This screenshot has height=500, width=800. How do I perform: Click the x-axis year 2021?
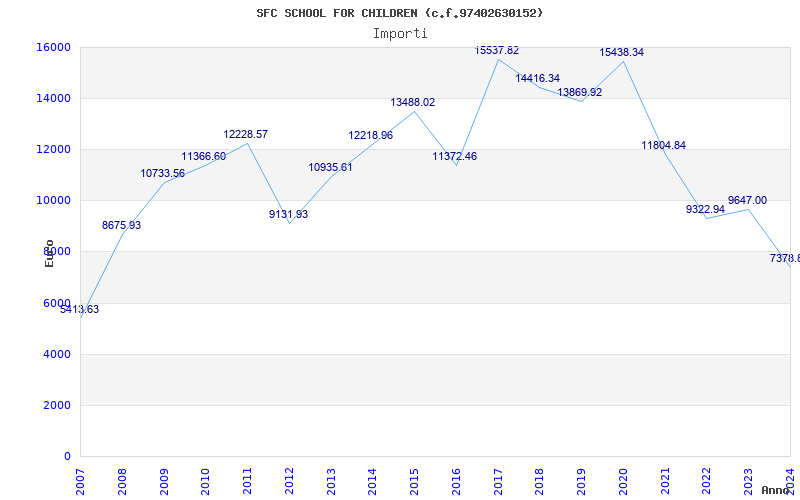(665, 482)
